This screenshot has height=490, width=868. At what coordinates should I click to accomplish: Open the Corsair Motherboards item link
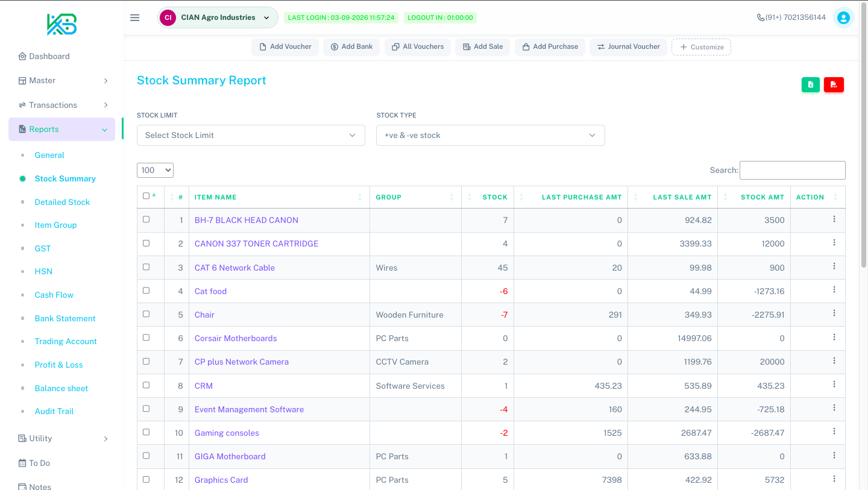[x=236, y=338]
